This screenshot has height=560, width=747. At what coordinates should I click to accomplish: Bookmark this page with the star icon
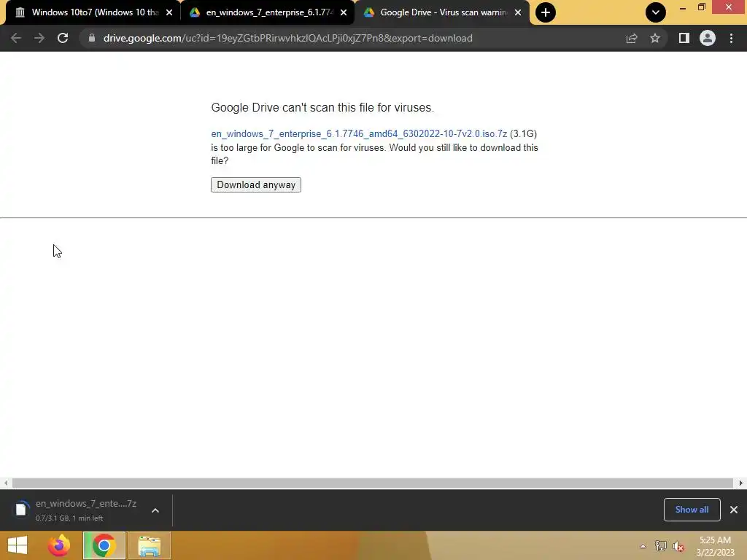[x=655, y=38]
